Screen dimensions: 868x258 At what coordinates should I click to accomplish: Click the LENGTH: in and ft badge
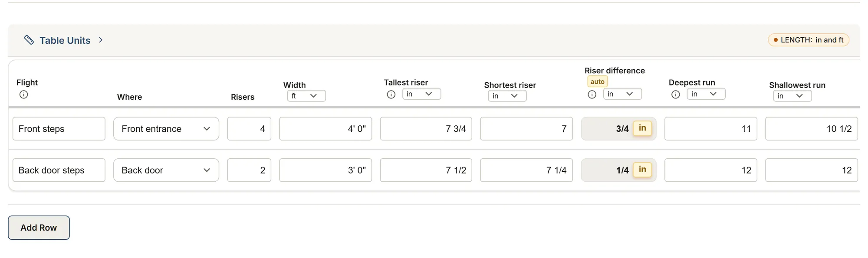coord(809,40)
